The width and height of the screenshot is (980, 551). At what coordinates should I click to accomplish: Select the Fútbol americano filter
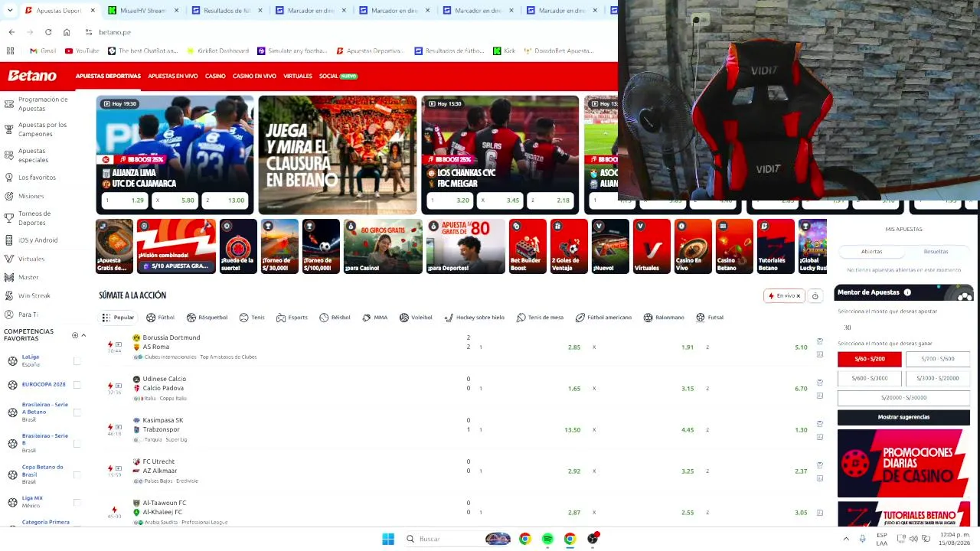tap(603, 318)
